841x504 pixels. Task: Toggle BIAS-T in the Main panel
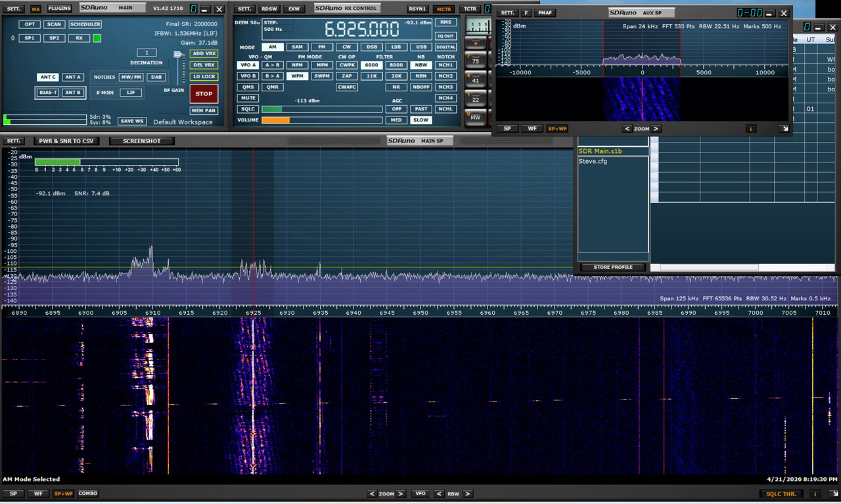pyautogui.click(x=48, y=93)
